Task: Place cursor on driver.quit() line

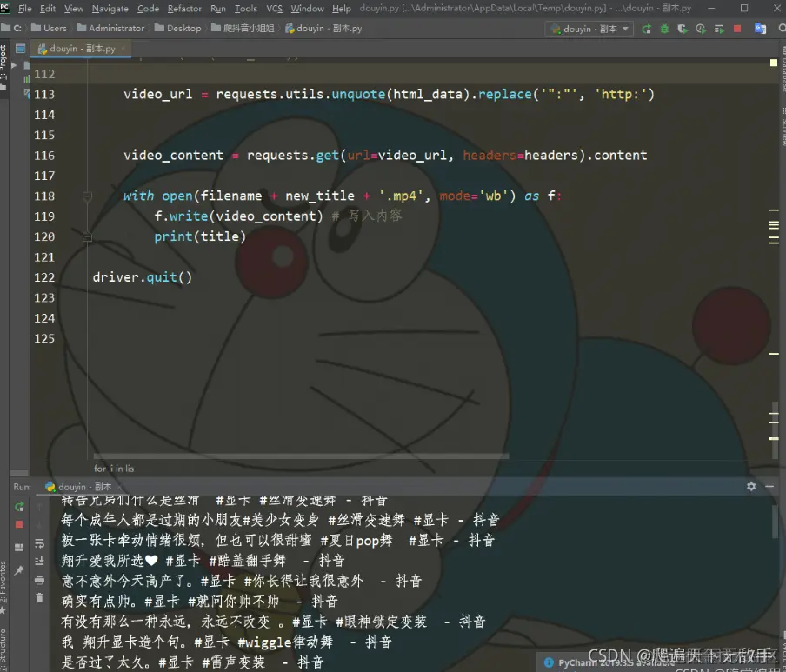Action: pyautogui.click(x=143, y=277)
